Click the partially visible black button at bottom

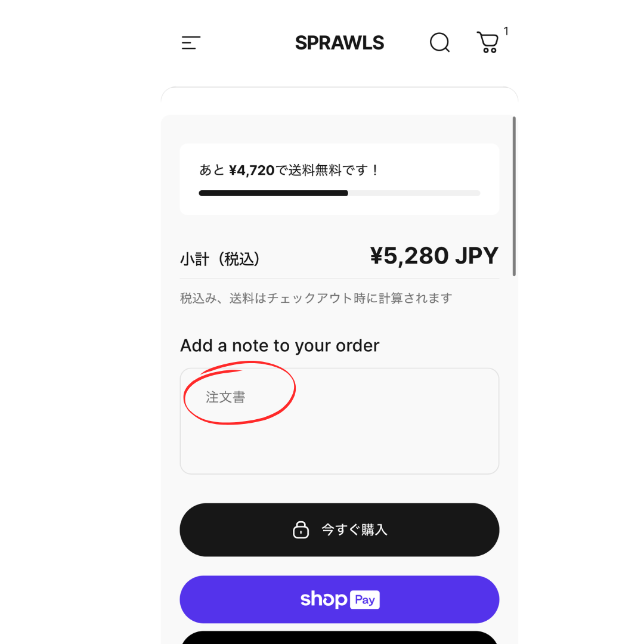pos(339,637)
